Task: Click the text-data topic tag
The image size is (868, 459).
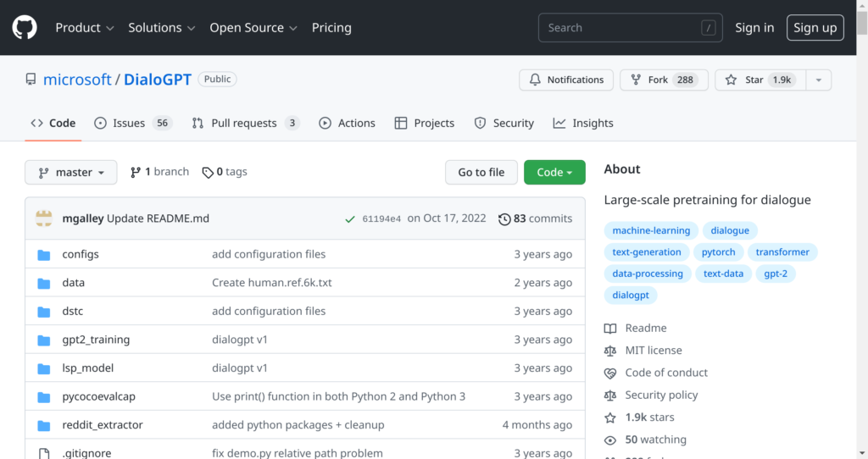Action: point(723,274)
